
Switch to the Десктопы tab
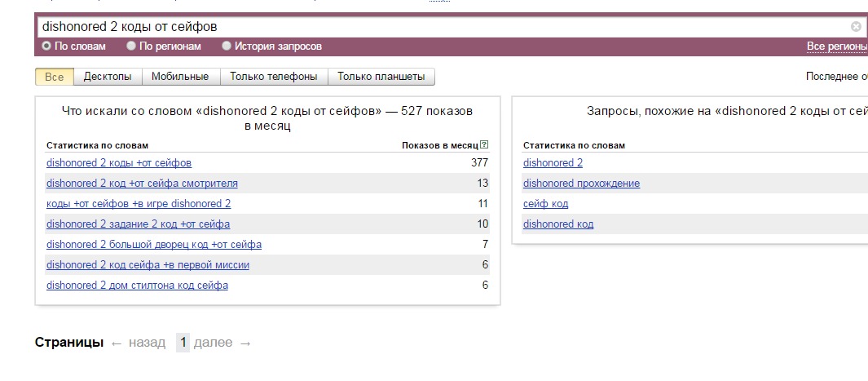pos(108,77)
